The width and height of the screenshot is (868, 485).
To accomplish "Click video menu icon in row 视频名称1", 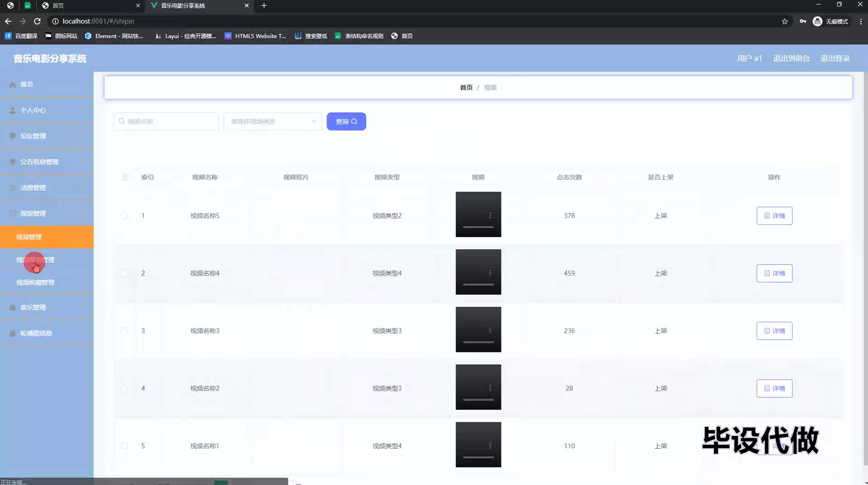I will [x=490, y=446].
